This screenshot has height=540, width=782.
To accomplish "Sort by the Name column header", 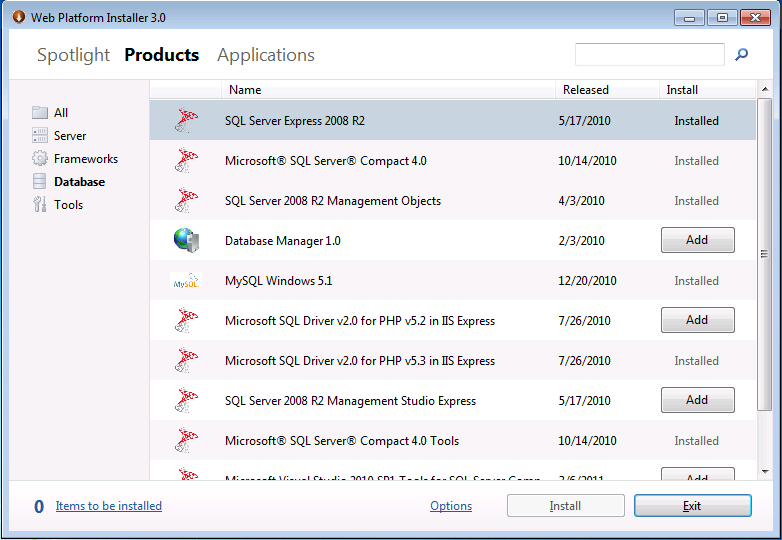I will [388, 90].
